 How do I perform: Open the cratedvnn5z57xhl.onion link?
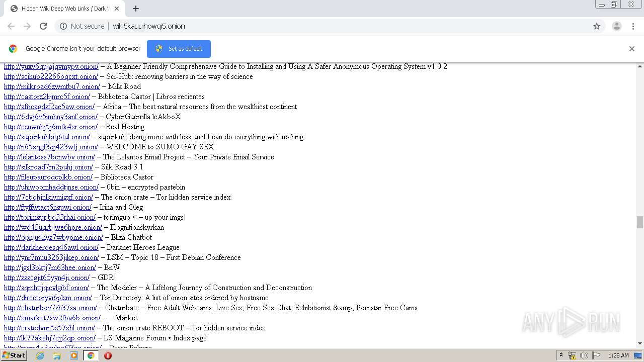pos(49,328)
